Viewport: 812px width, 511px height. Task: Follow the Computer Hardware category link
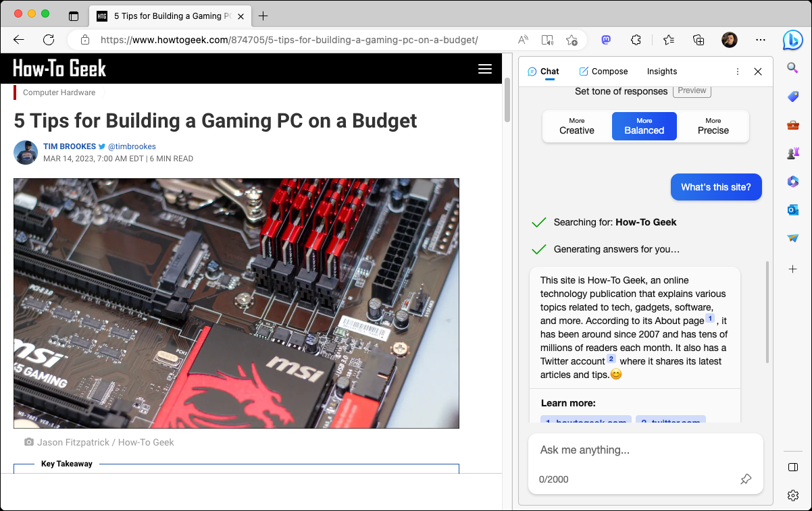pyautogui.click(x=57, y=92)
